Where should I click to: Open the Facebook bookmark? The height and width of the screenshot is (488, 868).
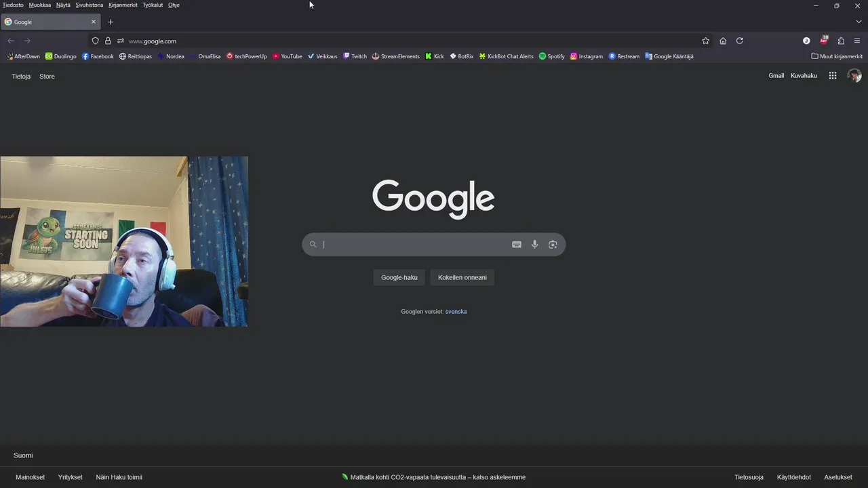click(98, 56)
